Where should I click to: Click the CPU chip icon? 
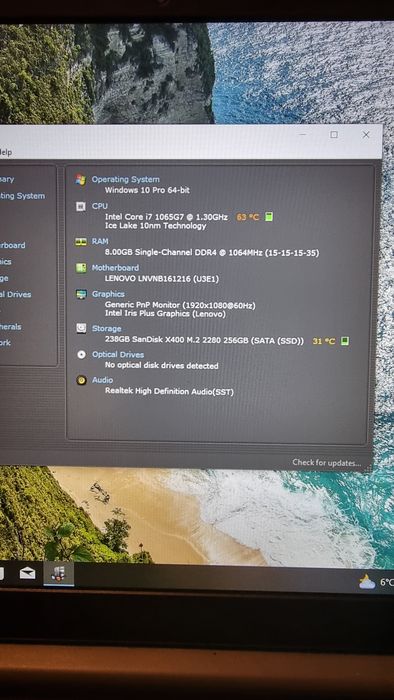click(81, 206)
